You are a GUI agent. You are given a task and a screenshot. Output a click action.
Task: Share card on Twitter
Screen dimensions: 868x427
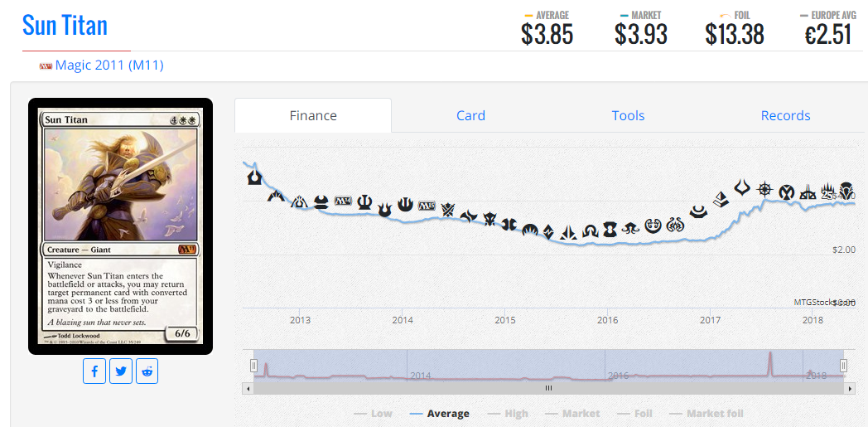[x=121, y=371]
